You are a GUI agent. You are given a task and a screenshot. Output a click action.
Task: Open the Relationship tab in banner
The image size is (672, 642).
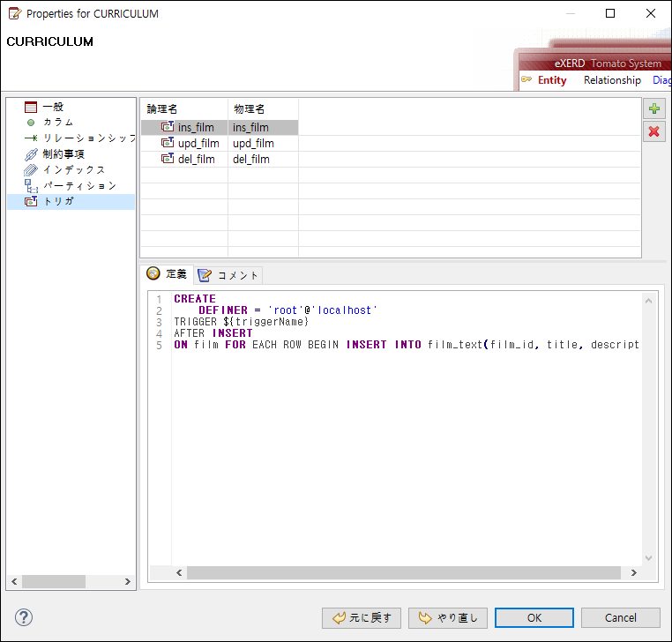click(612, 80)
